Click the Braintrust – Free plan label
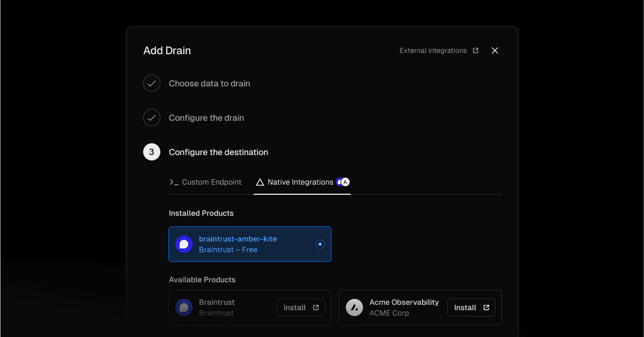644x337 pixels. (x=228, y=250)
